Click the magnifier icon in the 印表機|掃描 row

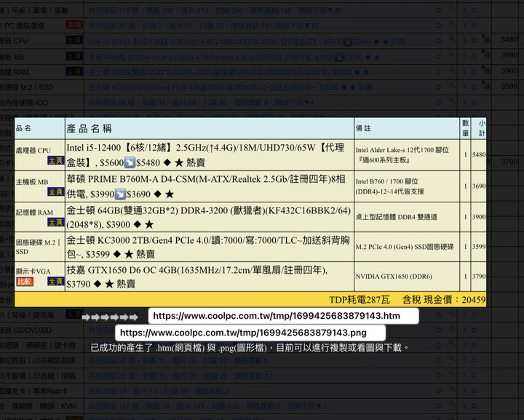click(x=451, y=374)
